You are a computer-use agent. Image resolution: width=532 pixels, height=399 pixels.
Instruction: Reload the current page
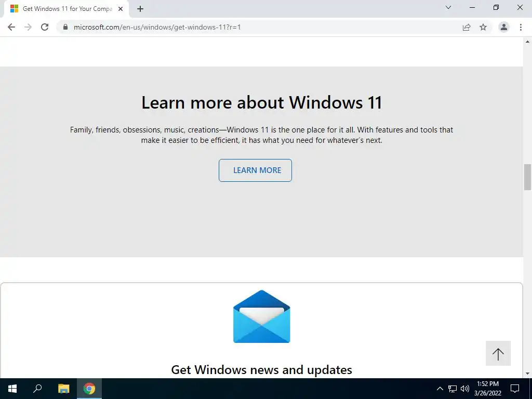(45, 27)
